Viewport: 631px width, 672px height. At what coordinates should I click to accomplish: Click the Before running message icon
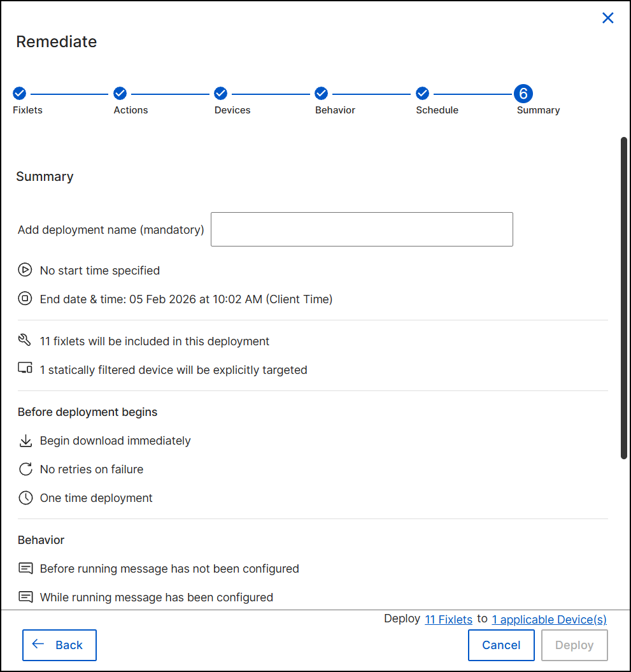click(x=25, y=568)
